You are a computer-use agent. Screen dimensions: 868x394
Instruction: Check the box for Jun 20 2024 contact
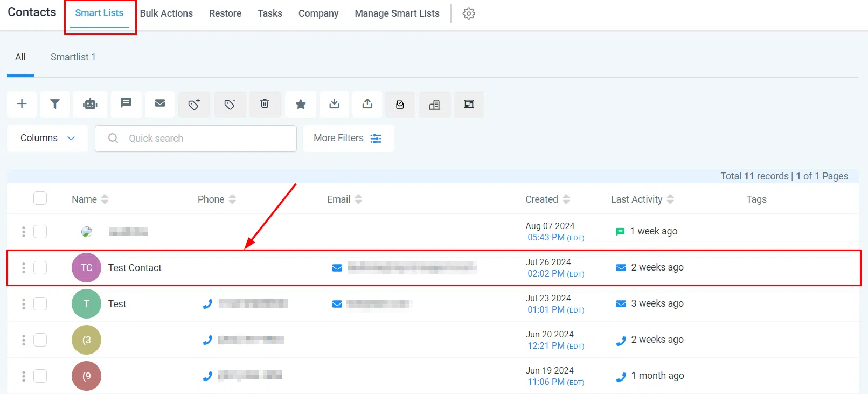click(x=40, y=340)
